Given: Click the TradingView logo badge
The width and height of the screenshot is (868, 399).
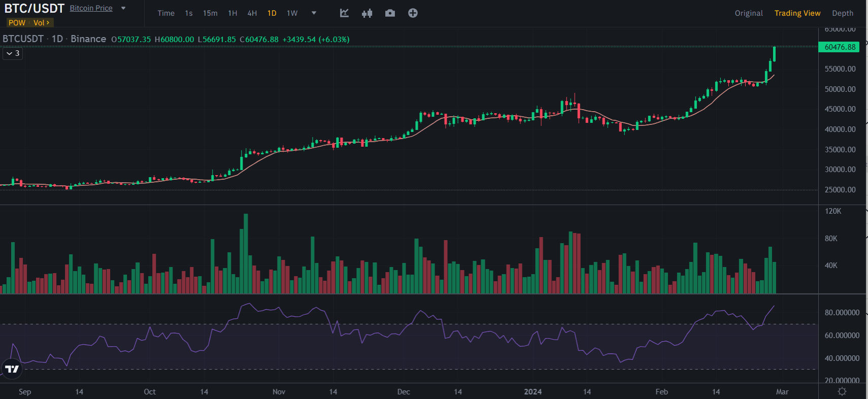Looking at the screenshot, I should pyautogui.click(x=12, y=369).
